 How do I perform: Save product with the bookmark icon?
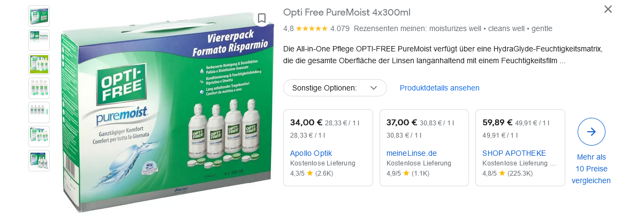point(262,19)
